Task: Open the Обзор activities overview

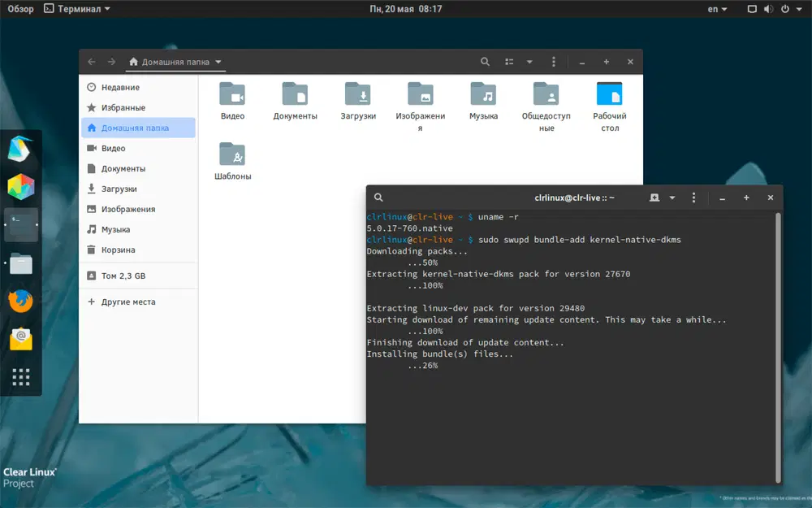Action: (x=20, y=9)
